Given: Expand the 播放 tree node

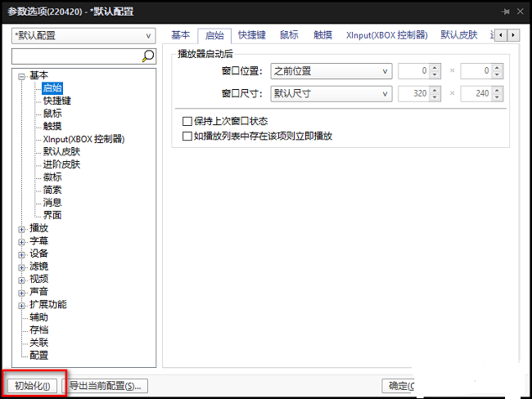Looking at the screenshot, I should pyautogui.click(x=21, y=229).
